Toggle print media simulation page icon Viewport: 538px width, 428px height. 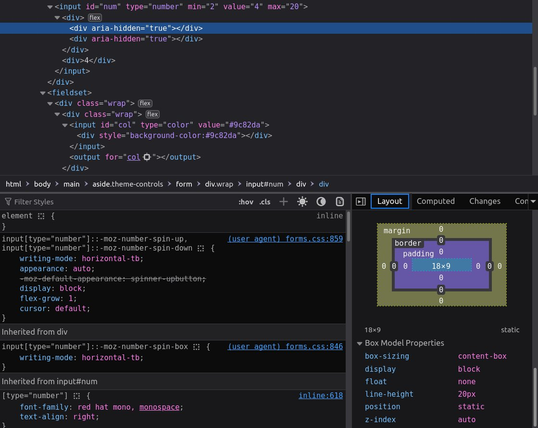[339, 201]
